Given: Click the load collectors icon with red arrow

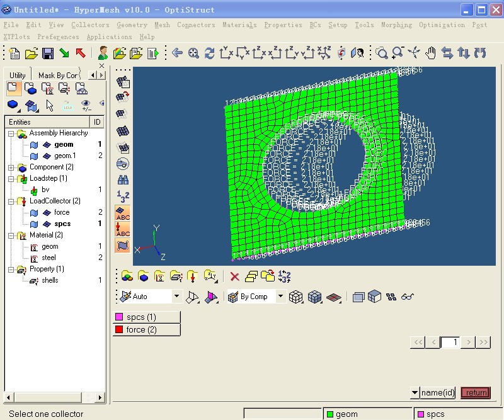Looking at the screenshot, I should tap(192, 276).
